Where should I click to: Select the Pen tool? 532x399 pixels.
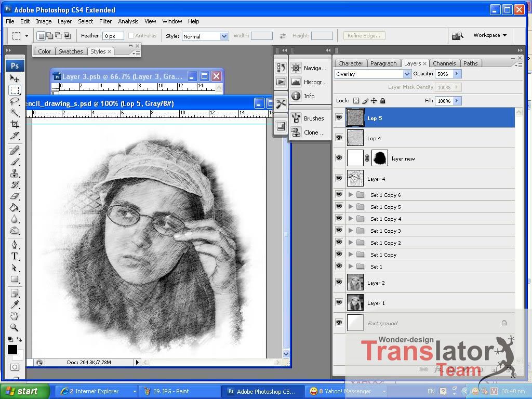[15, 245]
